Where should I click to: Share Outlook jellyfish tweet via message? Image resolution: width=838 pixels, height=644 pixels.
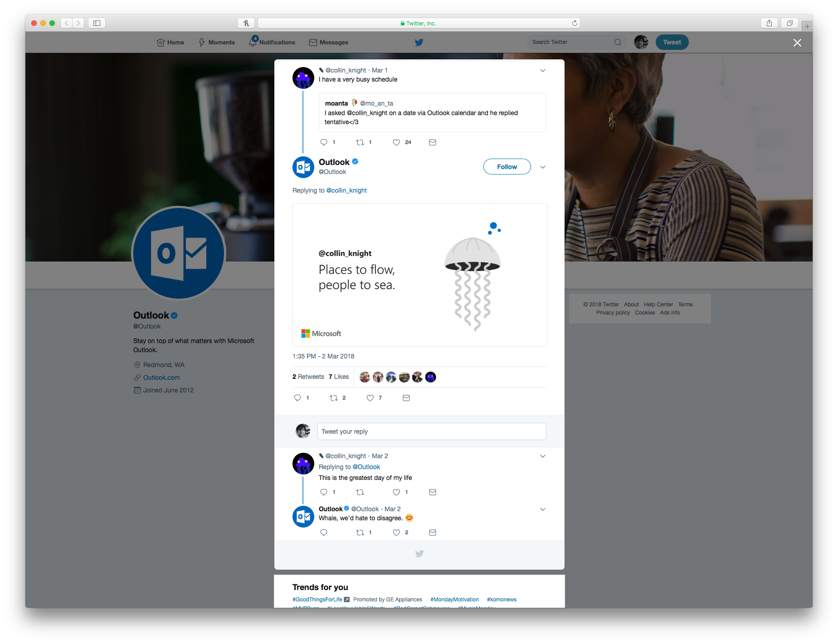click(x=406, y=398)
